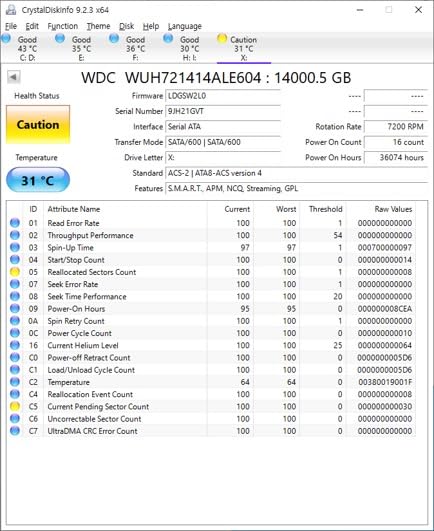Click the Current Helium Level attribute name
The image size is (434, 531).
[83, 345]
